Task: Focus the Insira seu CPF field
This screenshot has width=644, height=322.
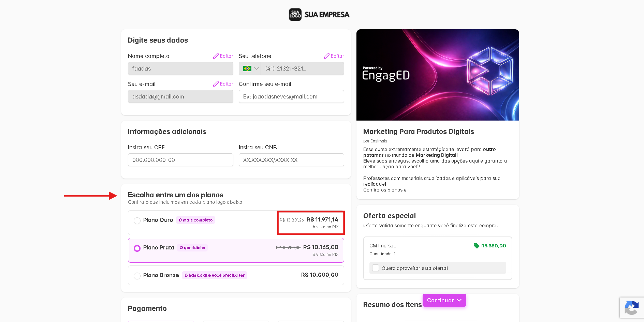Action: (x=180, y=160)
